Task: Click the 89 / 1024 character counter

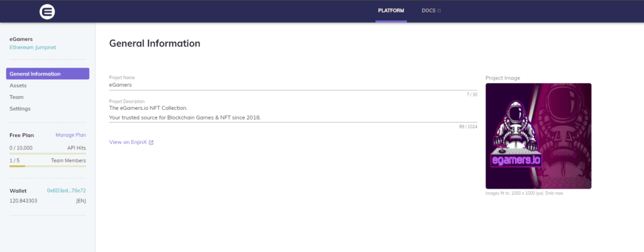Action: coord(468,126)
